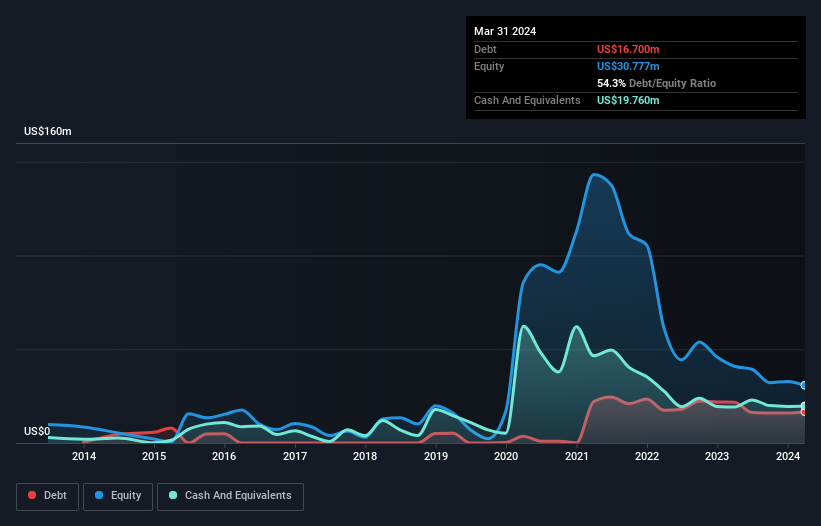Click the 2024 x-axis label
Image resolution: width=821 pixels, height=526 pixels.
click(787, 456)
